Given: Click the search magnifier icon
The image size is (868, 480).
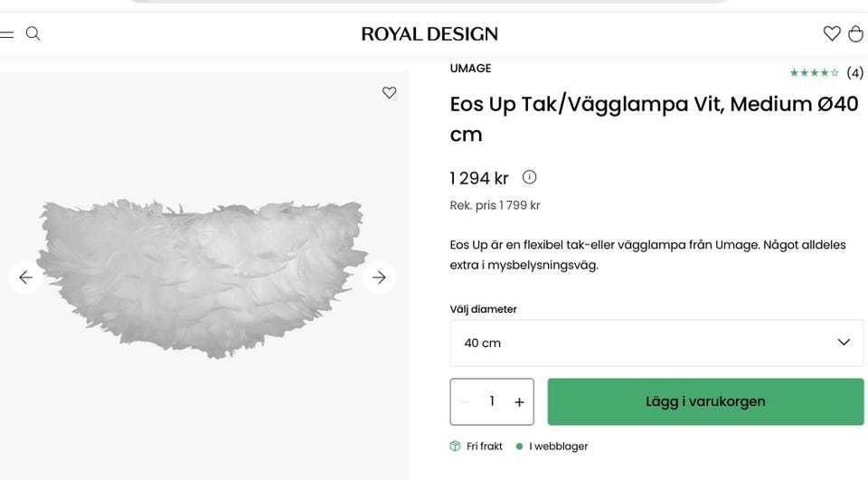Looking at the screenshot, I should [x=33, y=34].
